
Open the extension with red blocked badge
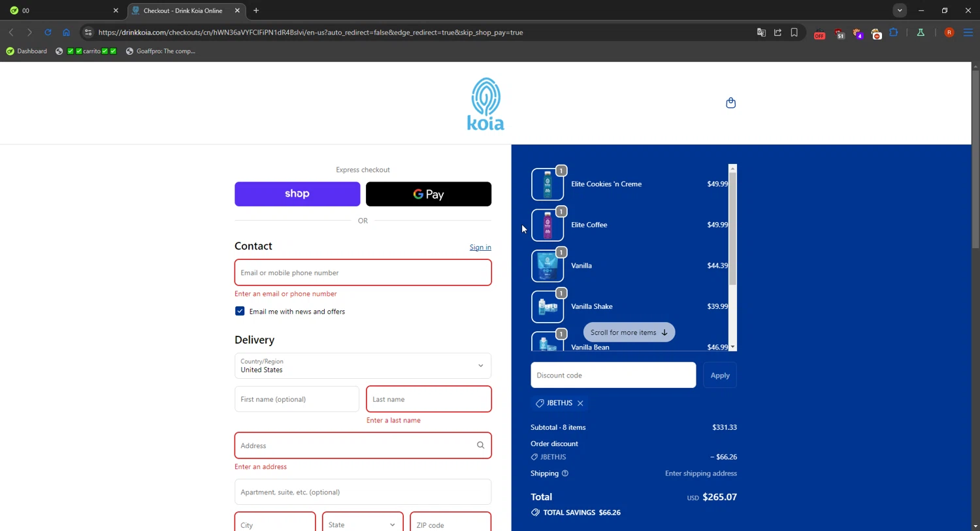876,33
